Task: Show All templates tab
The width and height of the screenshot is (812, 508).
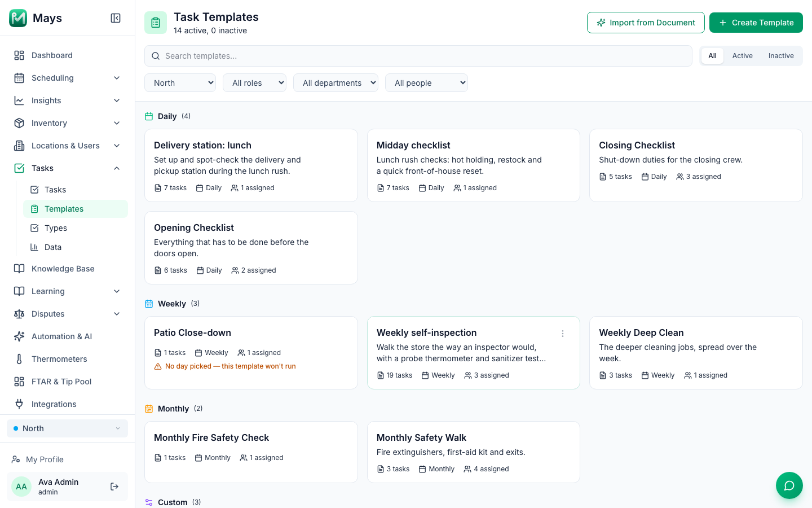Action: point(713,56)
